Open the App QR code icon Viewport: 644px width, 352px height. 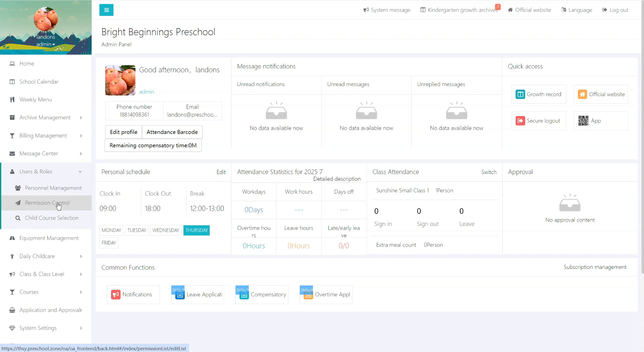click(583, 121)
